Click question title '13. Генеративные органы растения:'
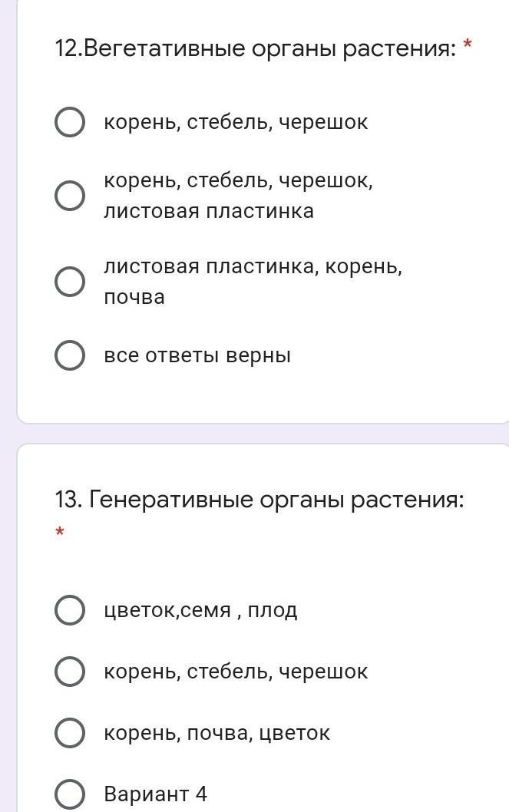This screenshot has height=812, width=509. pos(259,500)
